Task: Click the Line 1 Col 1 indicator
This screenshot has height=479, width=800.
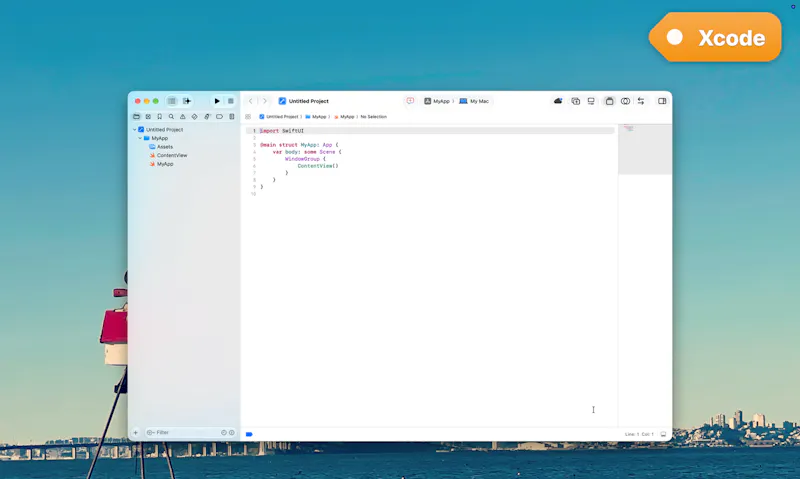Action: click(639, 434)
